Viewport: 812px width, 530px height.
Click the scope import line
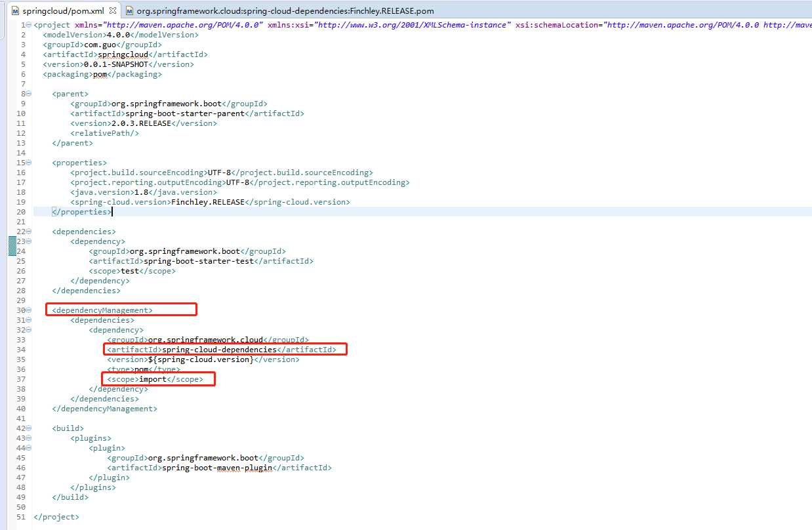click(x=155, y=379)
